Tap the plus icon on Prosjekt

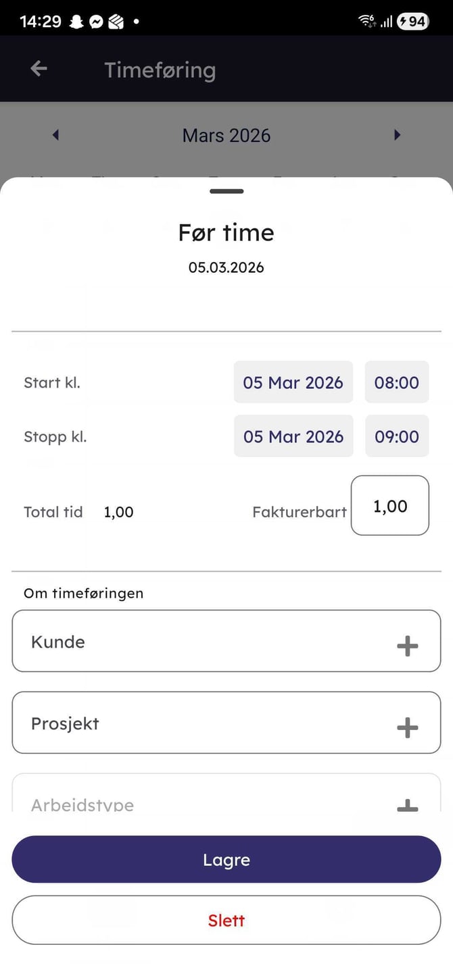[x=407, y=727]
